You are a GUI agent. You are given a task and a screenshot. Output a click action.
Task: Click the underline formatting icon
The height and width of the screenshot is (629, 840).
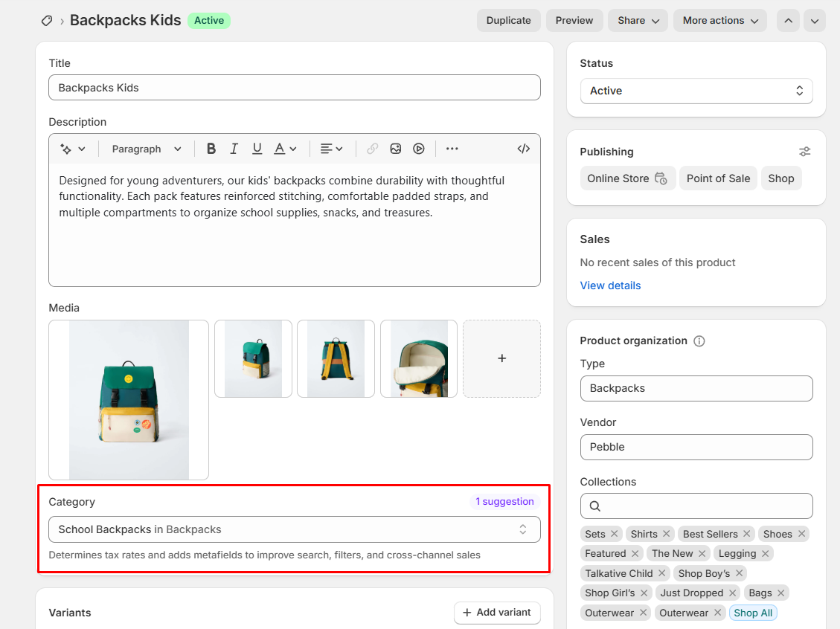tap(257, 149)
